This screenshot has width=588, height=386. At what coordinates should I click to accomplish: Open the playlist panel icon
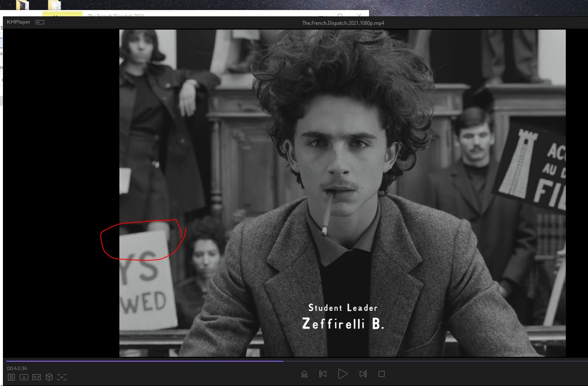click(11, 377)
